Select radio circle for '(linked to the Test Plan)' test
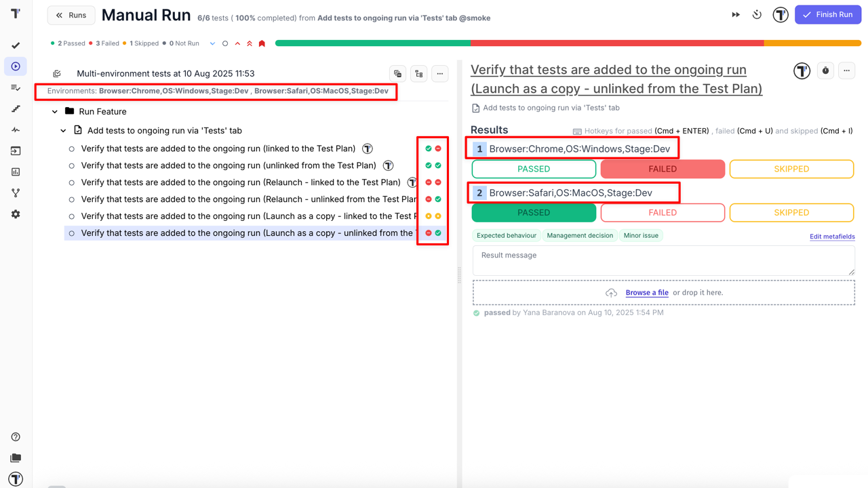Viewport: 868px width, 488px height. 72,149
